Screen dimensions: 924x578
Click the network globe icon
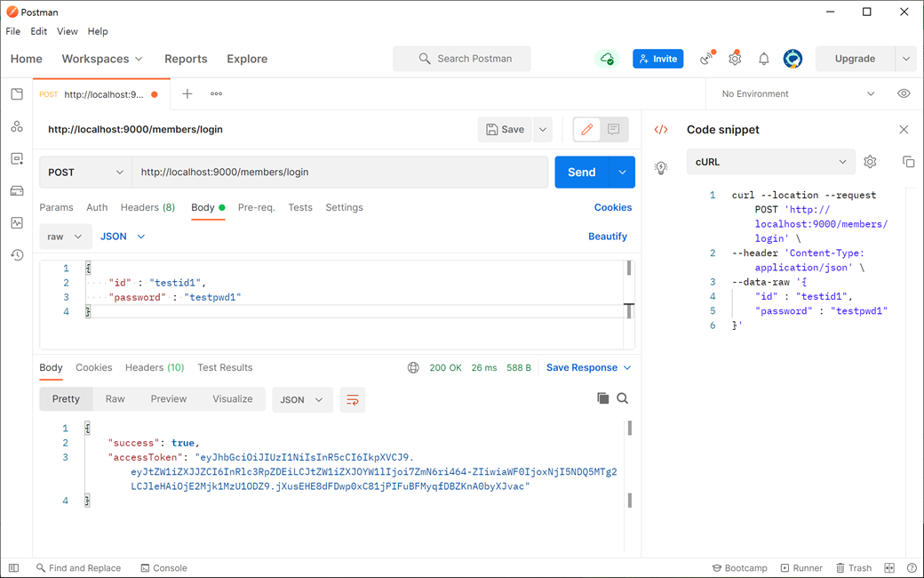tap(413, 367)
